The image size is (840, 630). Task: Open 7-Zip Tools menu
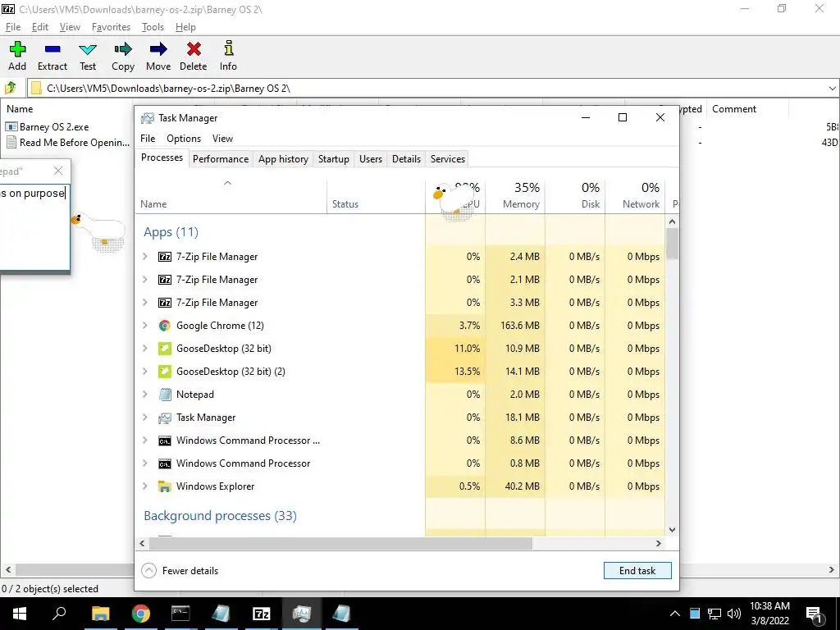point(153,27)
